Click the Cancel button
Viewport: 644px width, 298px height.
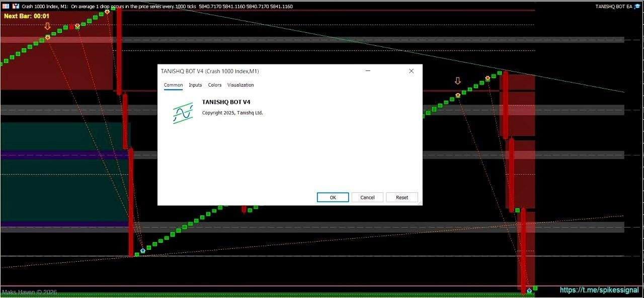tap(367, 197)
